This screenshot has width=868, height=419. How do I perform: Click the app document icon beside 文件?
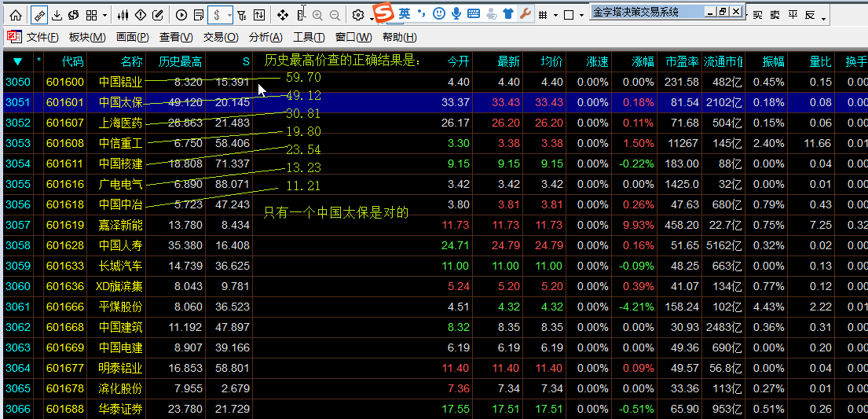coord(13,37)
